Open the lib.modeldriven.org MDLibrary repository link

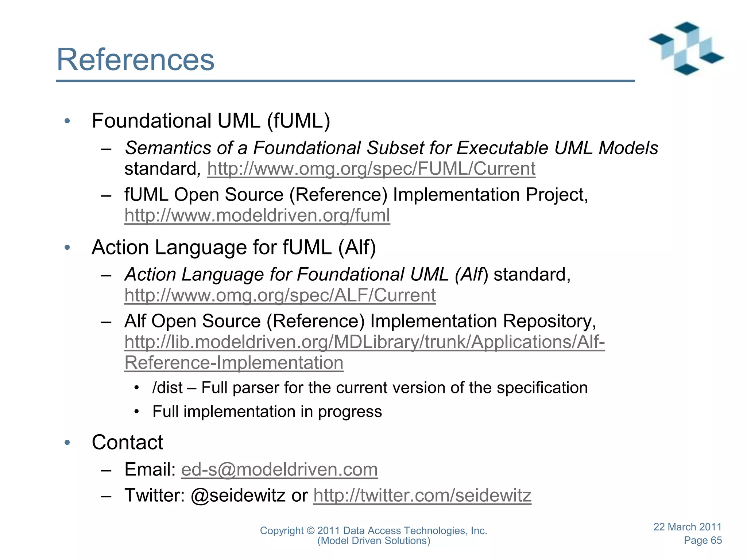tap(365, 352)
